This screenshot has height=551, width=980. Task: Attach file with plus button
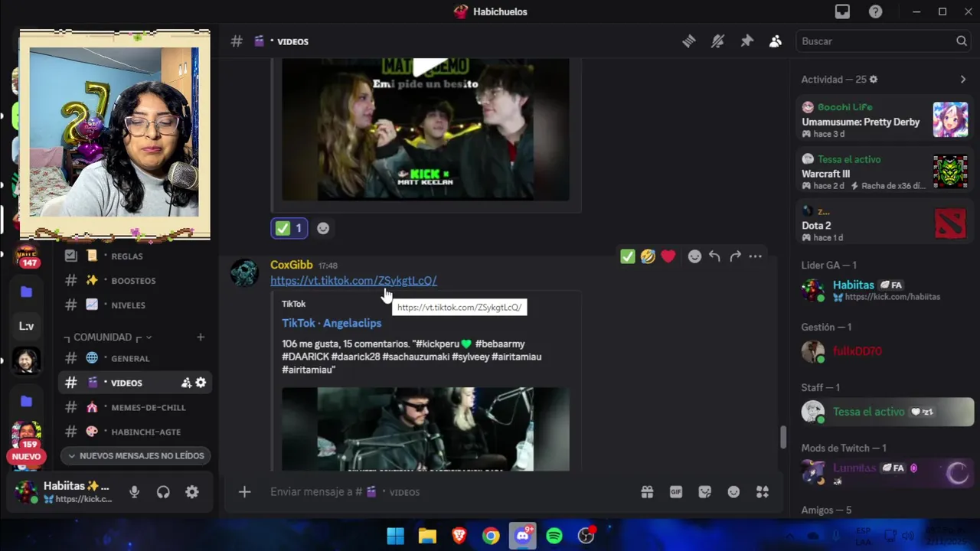tap(244, 492)
